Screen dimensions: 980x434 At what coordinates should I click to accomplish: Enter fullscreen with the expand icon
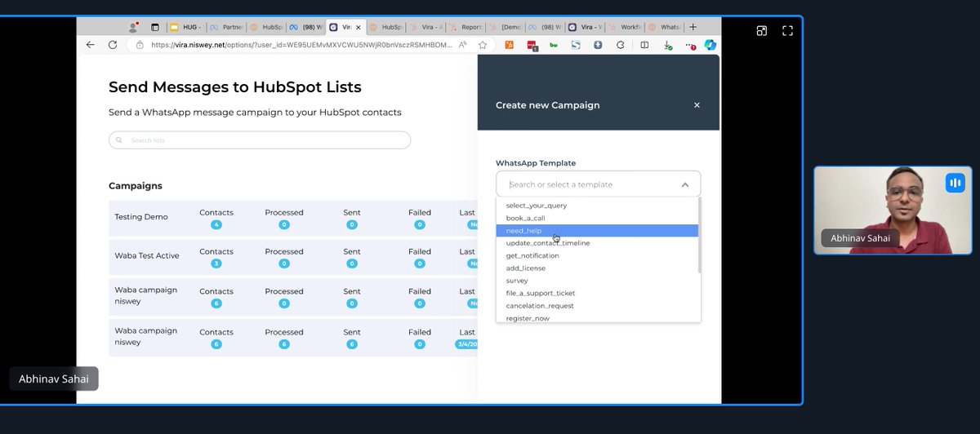pos(787,31)
